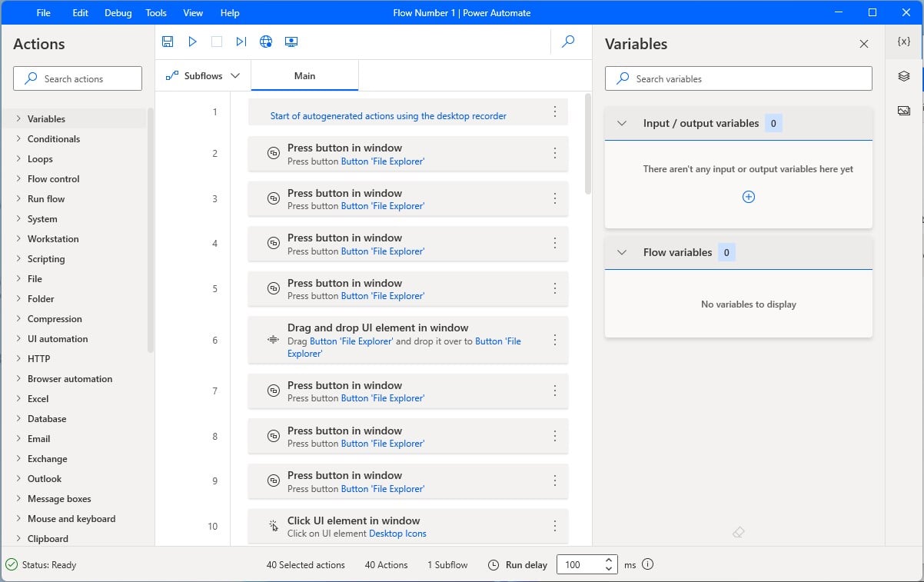The width and height of the screenshot is (924, 582).
Task: Add an input or output variable with the plus icon
Action: (x=749, y=197)
